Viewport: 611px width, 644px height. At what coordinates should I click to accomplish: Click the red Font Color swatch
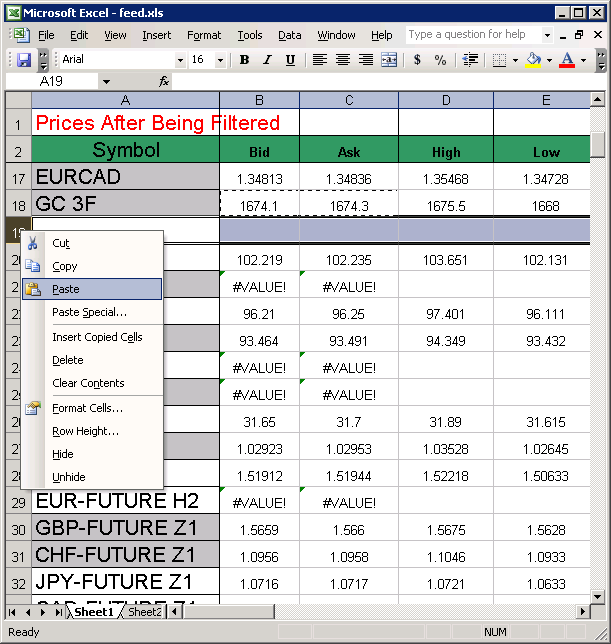(x=567, y=60)
